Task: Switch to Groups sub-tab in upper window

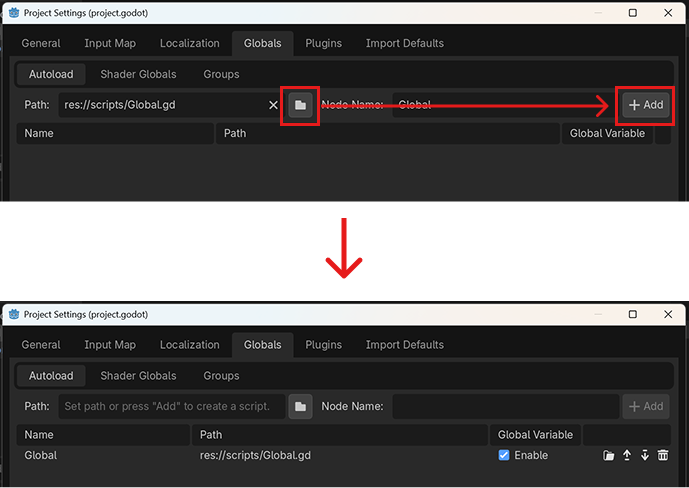Action: (221, 74)
